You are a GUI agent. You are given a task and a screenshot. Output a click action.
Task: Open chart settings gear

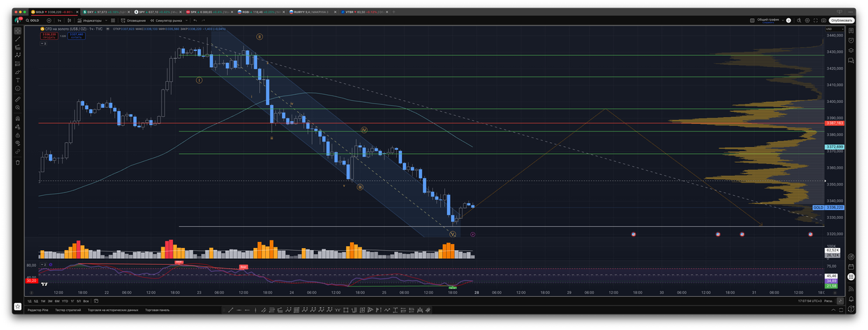pos(807,20)
